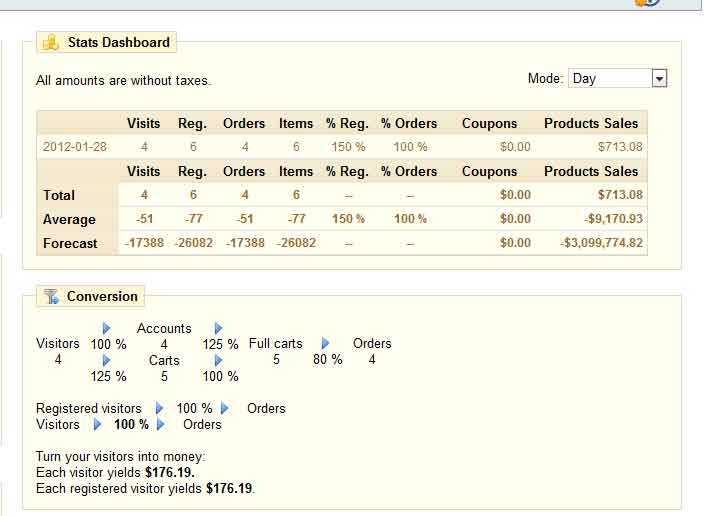The width and height of the screenshot is (704, 516).
Task: Click the blue arrow above 80 %
Action: pyautogui.click(x=325, y=344)
